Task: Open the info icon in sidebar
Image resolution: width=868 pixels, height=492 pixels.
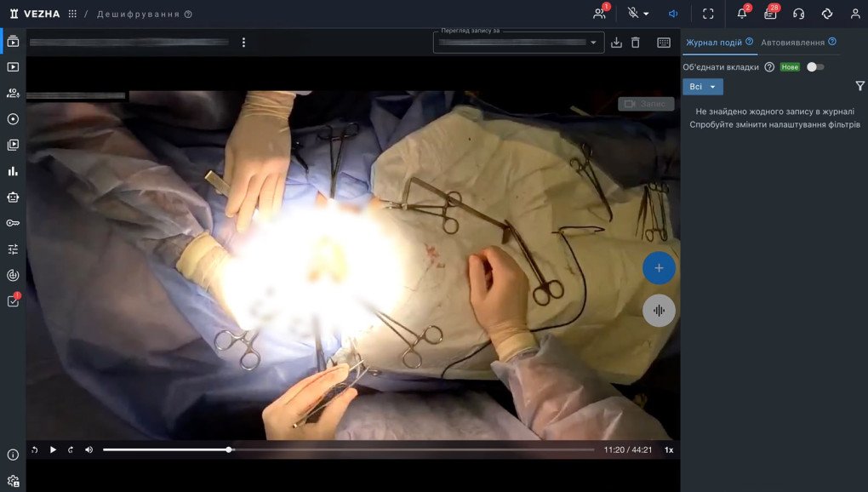Action: [x=13, y=455]
